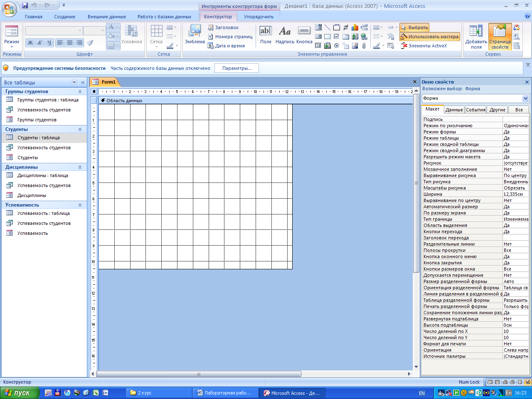Viewport: 532px width, 399px height.
Task: Open the Создание ribbon tab
Action: coord(64,17)
